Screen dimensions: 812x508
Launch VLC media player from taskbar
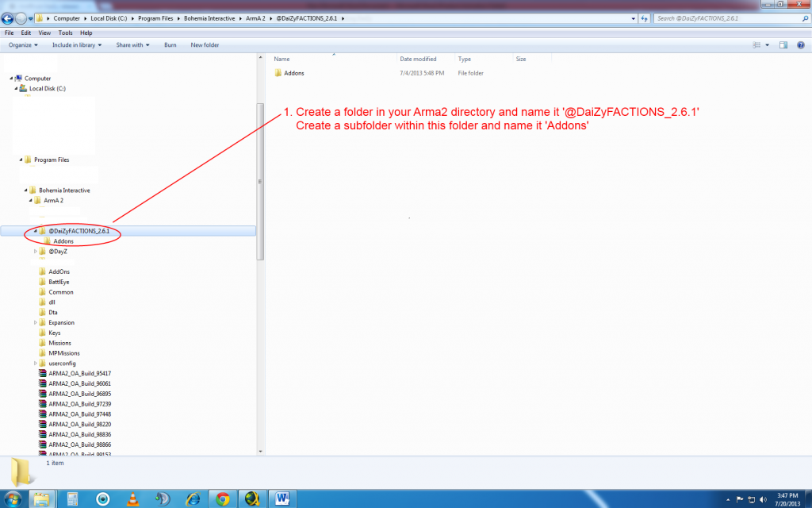[133, 498]
